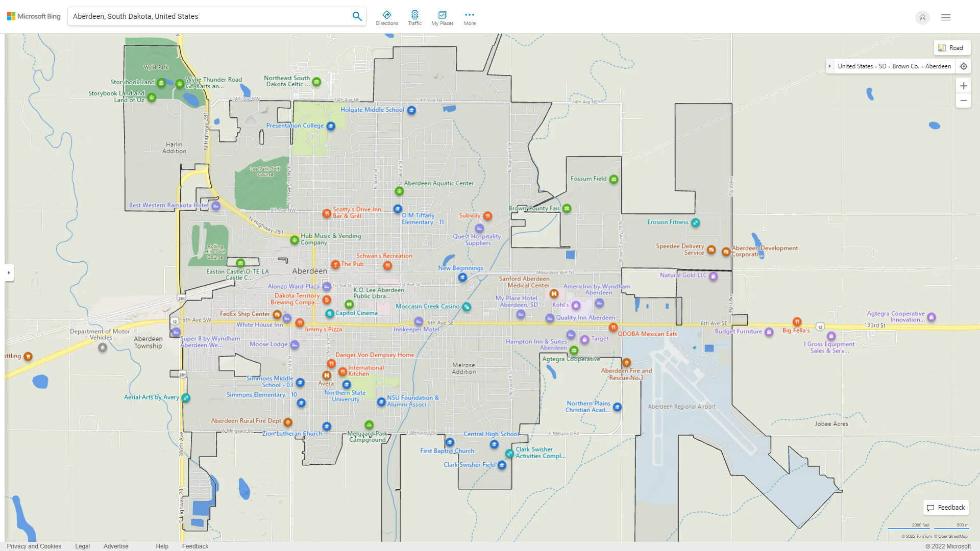Click the Help link at bottom
This screenshot has height=551, width=980.
[x=160, y=545]
